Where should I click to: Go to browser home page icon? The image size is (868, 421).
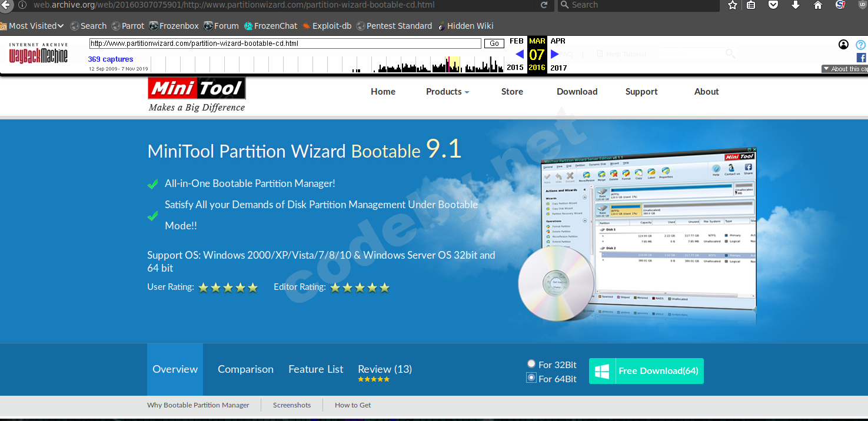coord(818,5)
